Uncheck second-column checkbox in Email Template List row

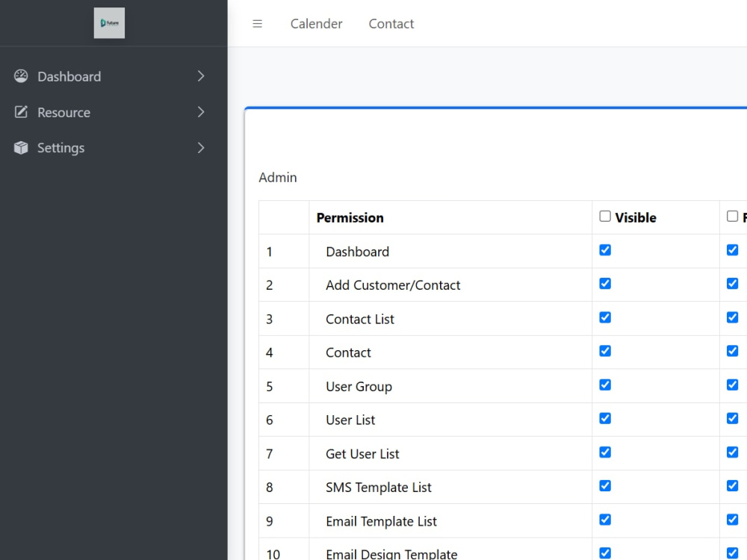point(732,520)
